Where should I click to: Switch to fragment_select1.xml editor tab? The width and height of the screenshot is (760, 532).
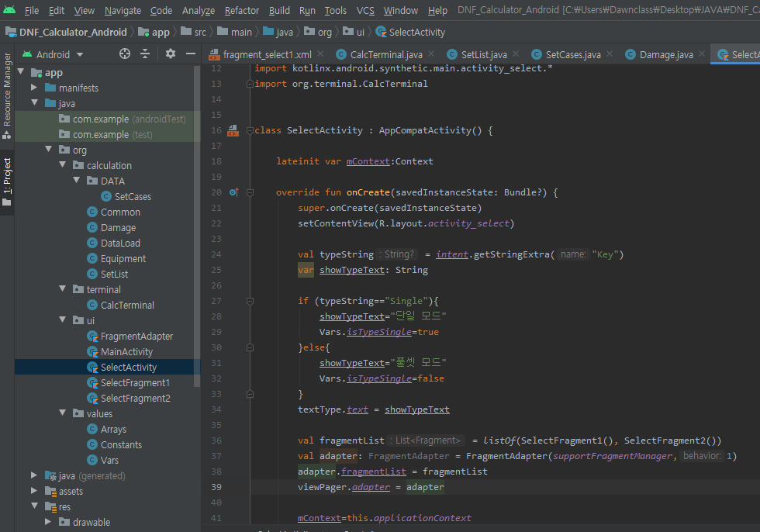[267, 55]
